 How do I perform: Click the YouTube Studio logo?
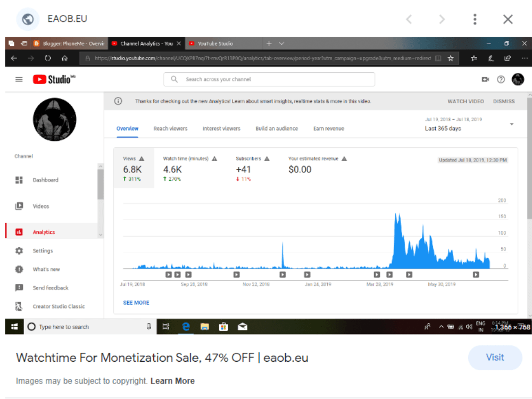coord(54,79)
